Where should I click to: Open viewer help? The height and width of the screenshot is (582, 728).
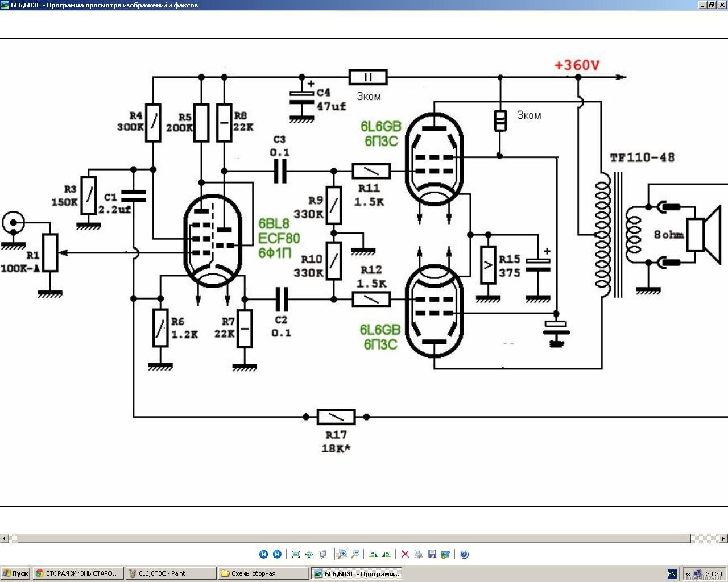pos(464,554)
